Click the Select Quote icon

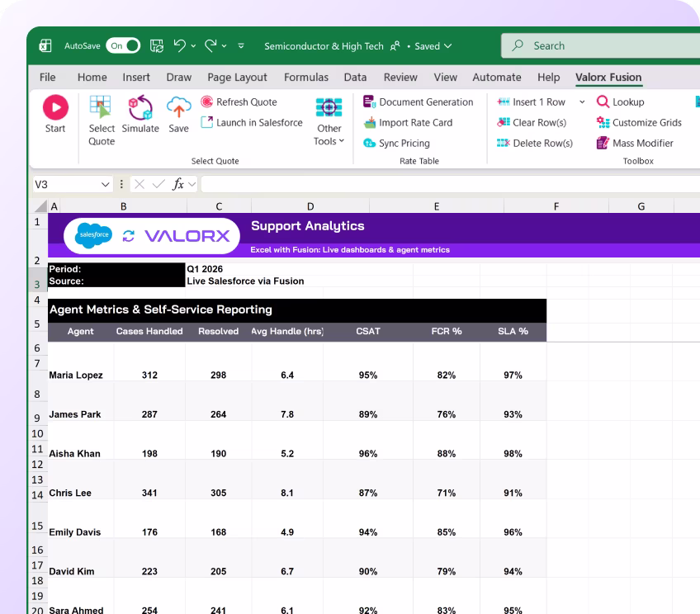[101, 107]
